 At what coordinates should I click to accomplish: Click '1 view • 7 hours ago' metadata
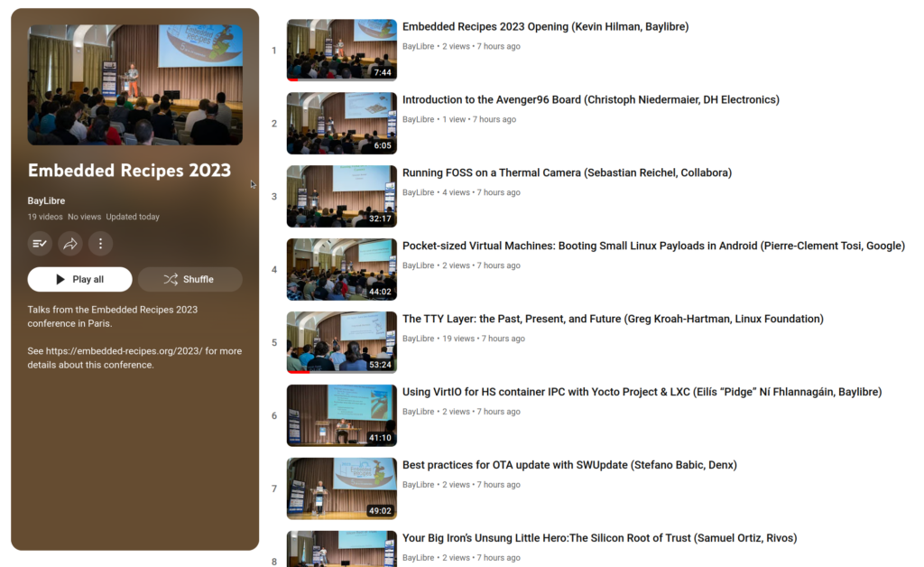click(x=479, y=119)
